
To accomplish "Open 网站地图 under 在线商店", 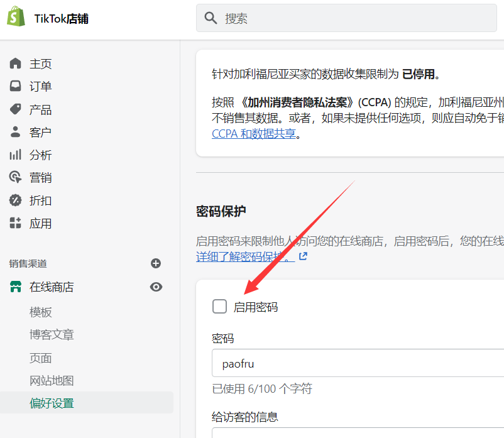I will [52, 380].
